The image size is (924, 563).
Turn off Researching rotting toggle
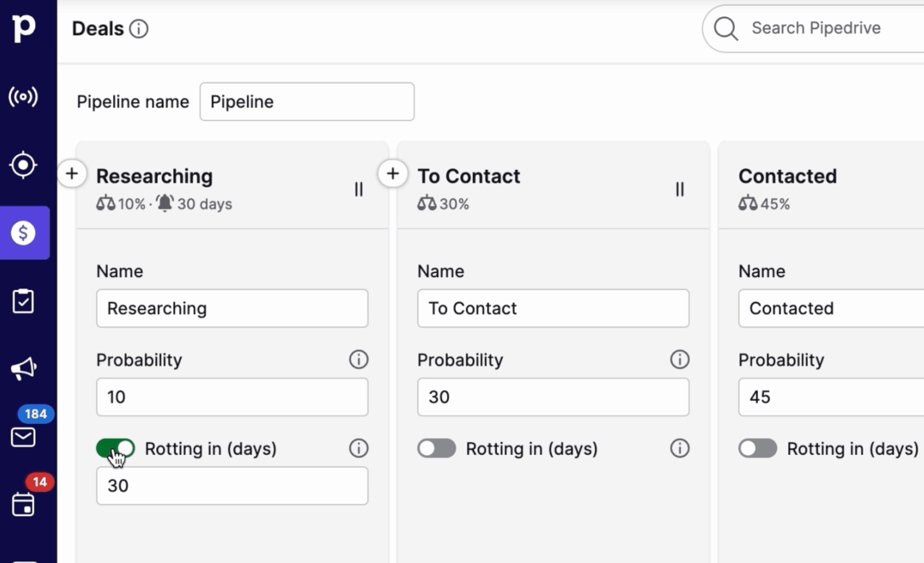click(x=115, y=448)
